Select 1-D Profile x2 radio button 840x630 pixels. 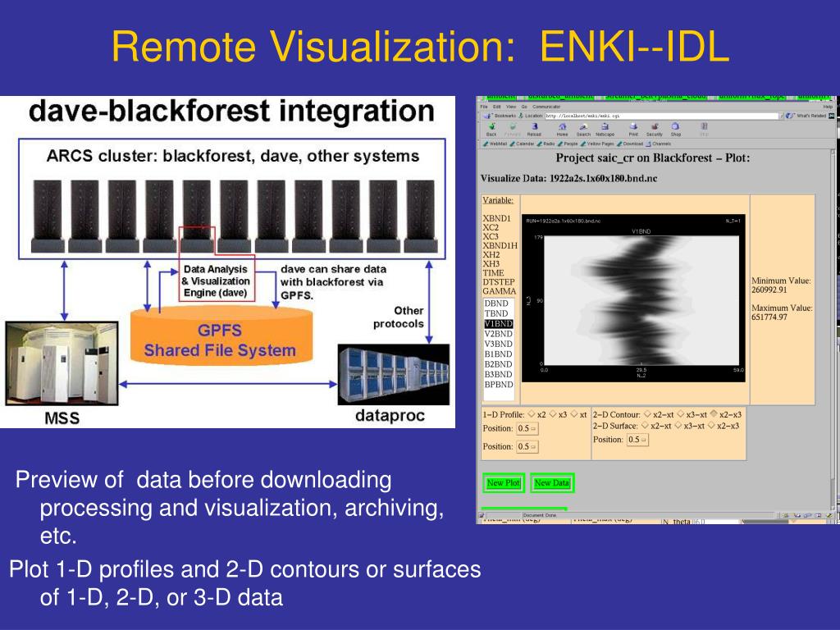[x=532, y=414]
